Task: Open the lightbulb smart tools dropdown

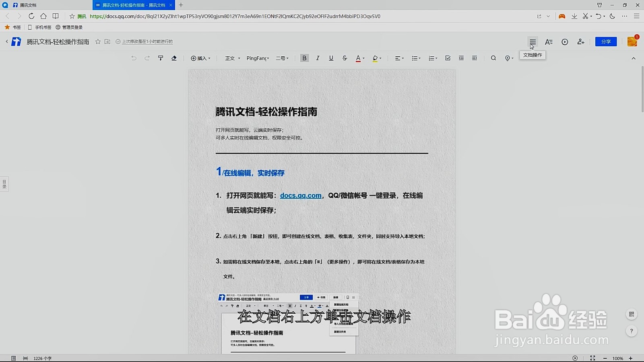Action: tap(509, 58)
